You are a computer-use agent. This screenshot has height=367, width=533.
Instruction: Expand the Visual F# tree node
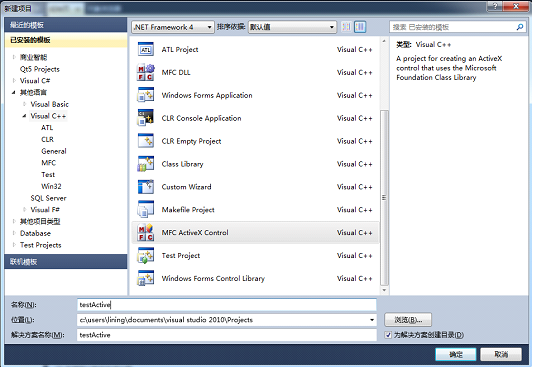(x=24, y=209)
